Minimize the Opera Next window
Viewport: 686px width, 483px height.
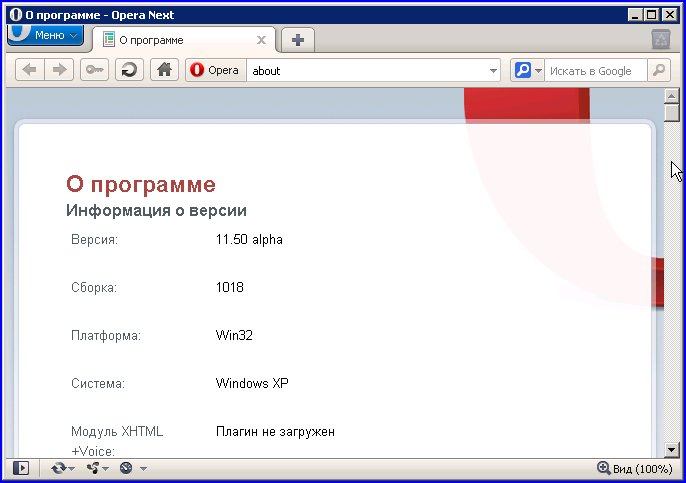pyautogui.click(x=635, y=15)
